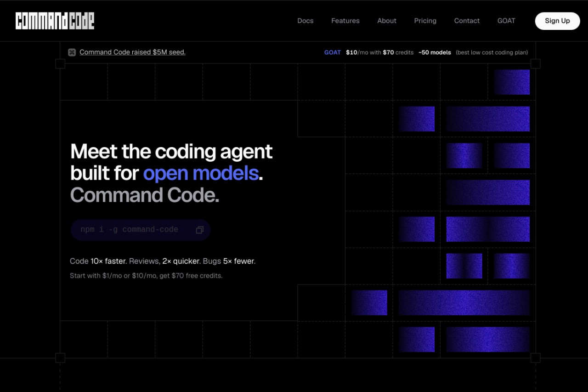Click 'Start with $1/mo or $10/mo' text
The height and width of the screenshot is (392, 588).
[113, 276]
